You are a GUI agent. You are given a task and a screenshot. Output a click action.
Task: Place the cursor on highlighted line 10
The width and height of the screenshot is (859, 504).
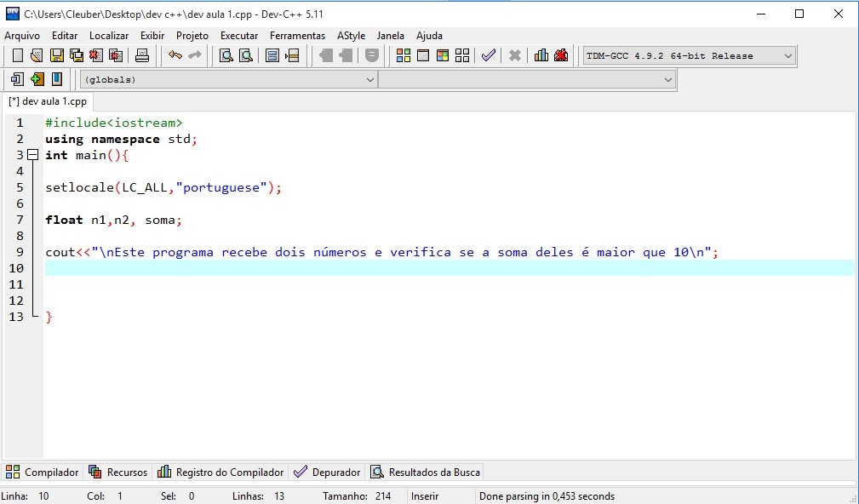(255, 268)
